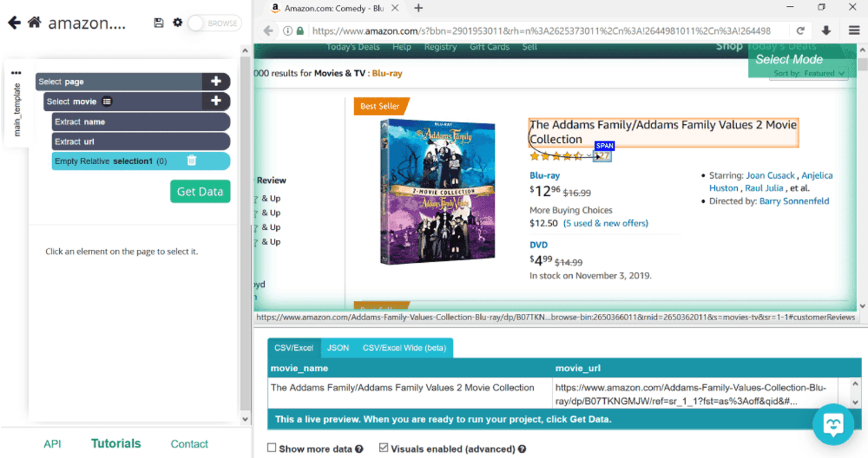Open project settings gear icon
Viewport: 868px width, 458px height.
pos(177,22)
